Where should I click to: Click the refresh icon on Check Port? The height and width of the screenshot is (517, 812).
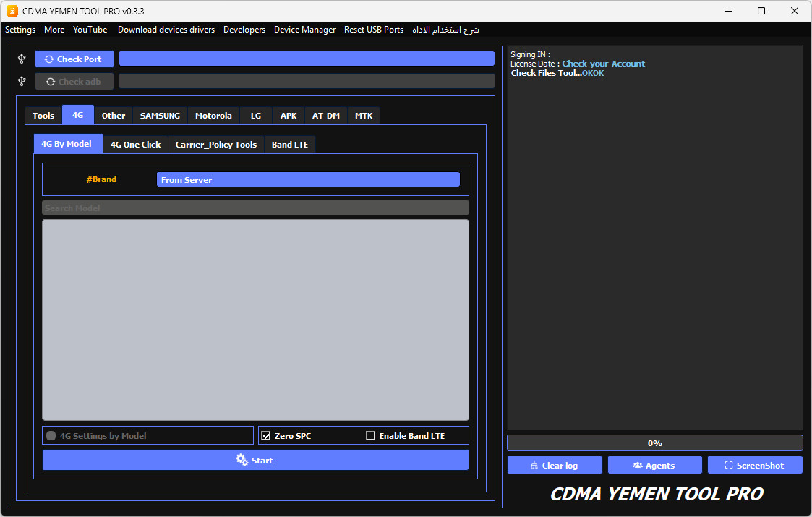coord(49,59)
